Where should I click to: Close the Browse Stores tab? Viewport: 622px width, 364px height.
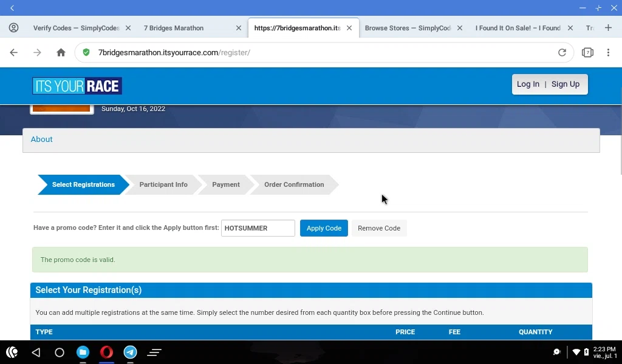point(459,28)
